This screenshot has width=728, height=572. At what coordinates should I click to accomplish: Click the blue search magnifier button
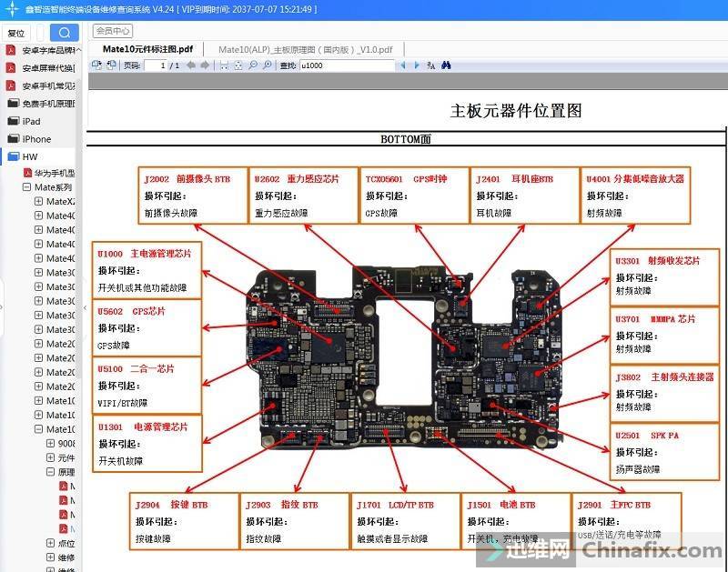pyautogui.click(x=64, y=33)
